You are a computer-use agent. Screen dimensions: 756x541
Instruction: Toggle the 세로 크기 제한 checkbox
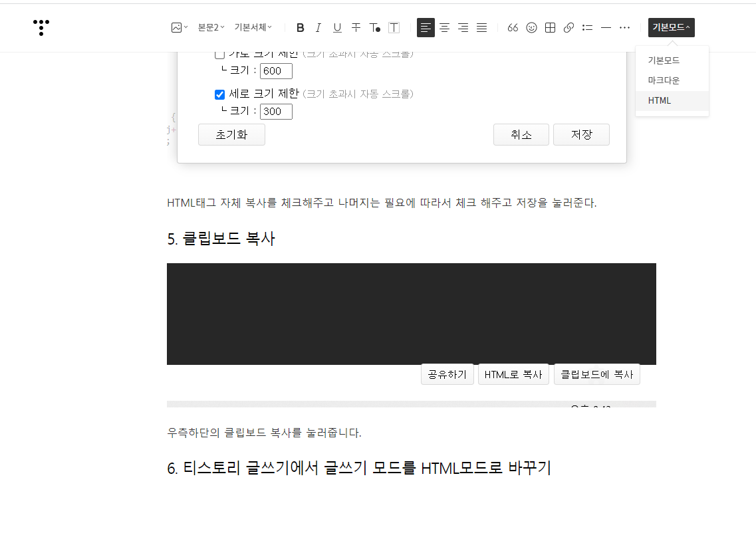pyautogui.click(x=219, y=94)
